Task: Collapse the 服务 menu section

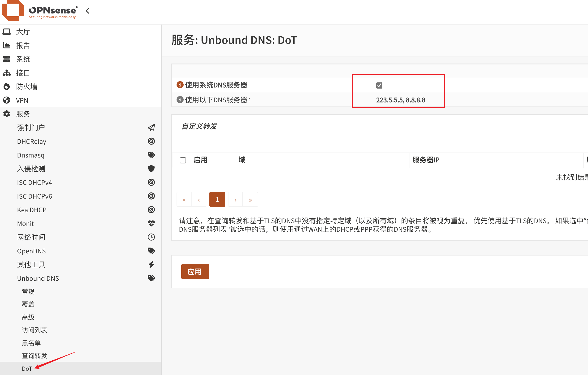Action: pos(23,114)
